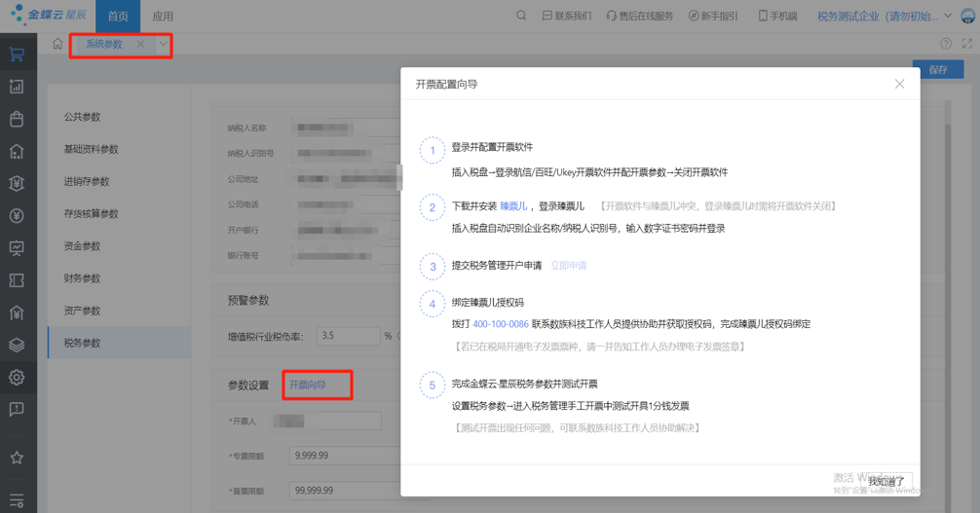Open the house yen assets sidebar icon
This screenshot has width=980, height=513.
[17, 312]
